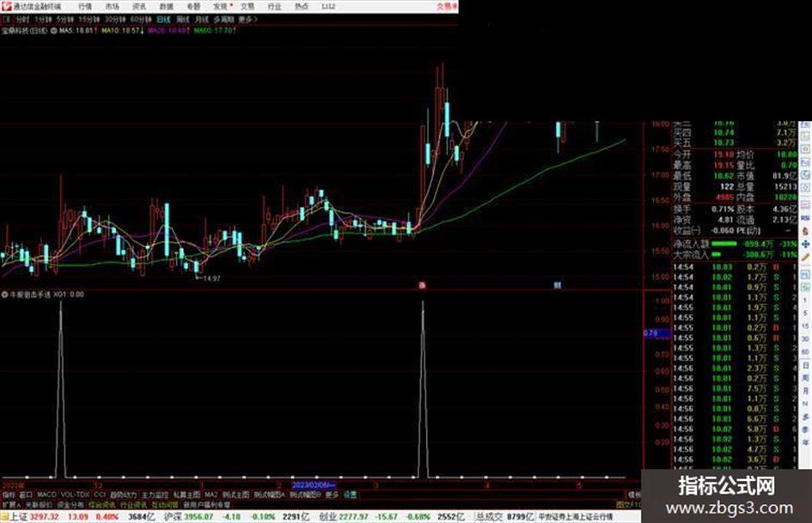Expand the 更多 periods dropdown
Image resolution: width=812 pixels, height=523 pixels.
tap(248, 19)
